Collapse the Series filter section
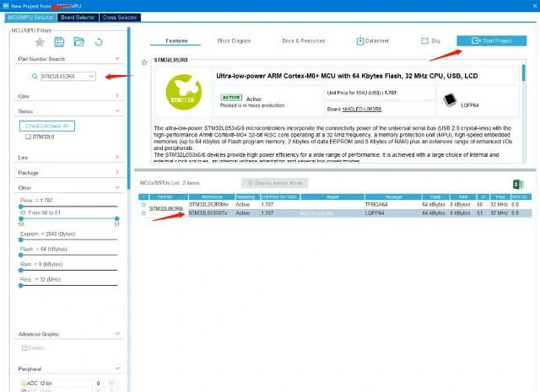The image size is (540, 392). click(x=117, y=110)
